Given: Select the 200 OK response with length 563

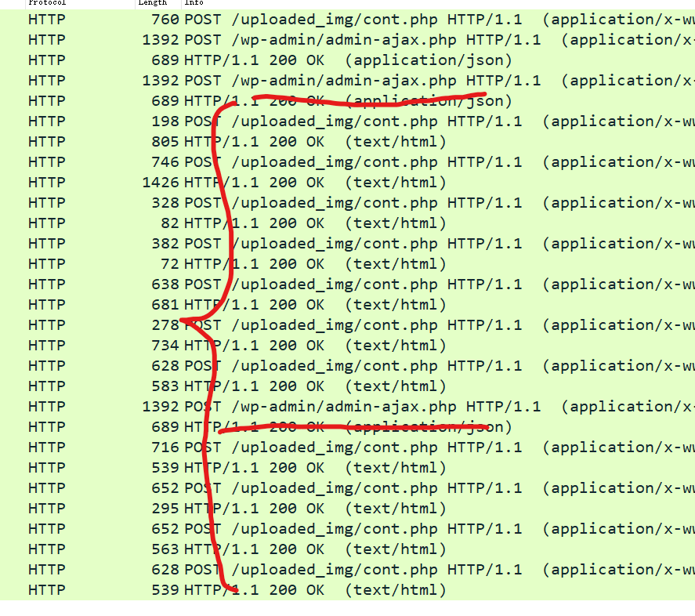Looking at the screenshot, I should (x=348, y=550).
